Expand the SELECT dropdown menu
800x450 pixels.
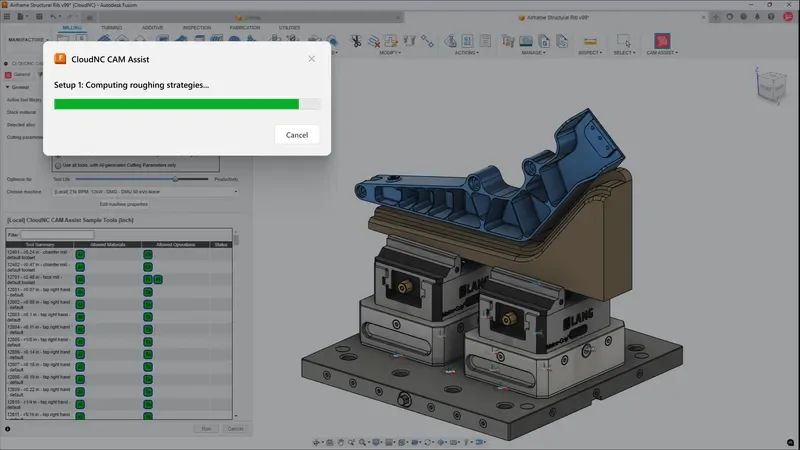coord(624,53)
